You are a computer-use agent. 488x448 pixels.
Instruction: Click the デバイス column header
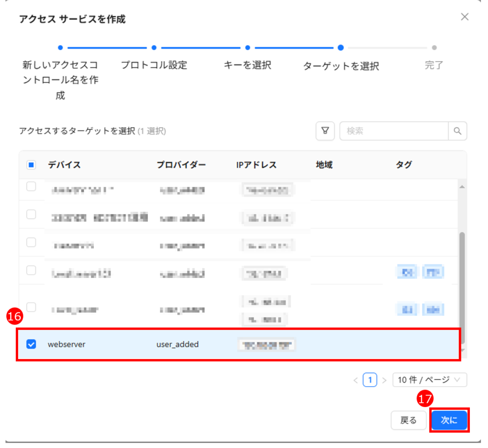tap(64, 165)
